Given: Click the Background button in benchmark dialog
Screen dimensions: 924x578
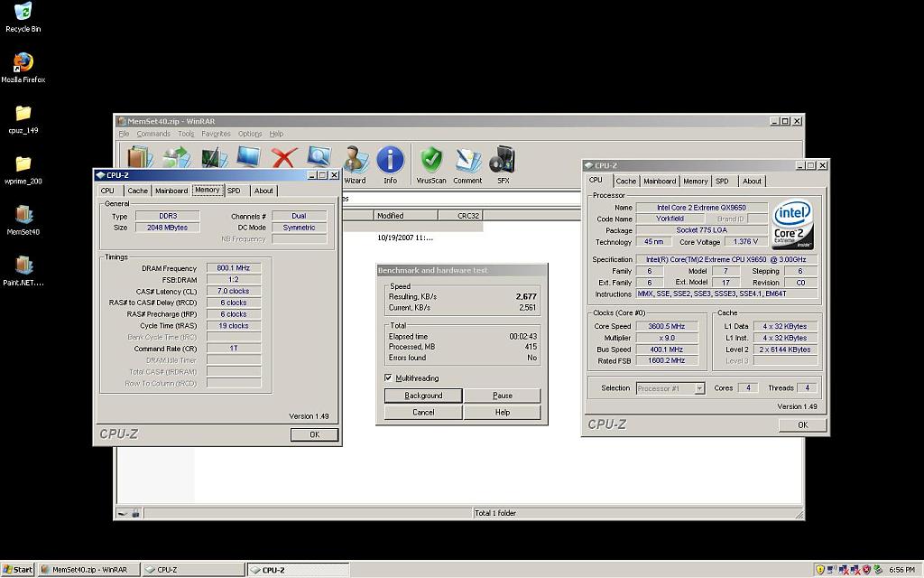Looking at the screenshot, I should (x=423, y=396).
